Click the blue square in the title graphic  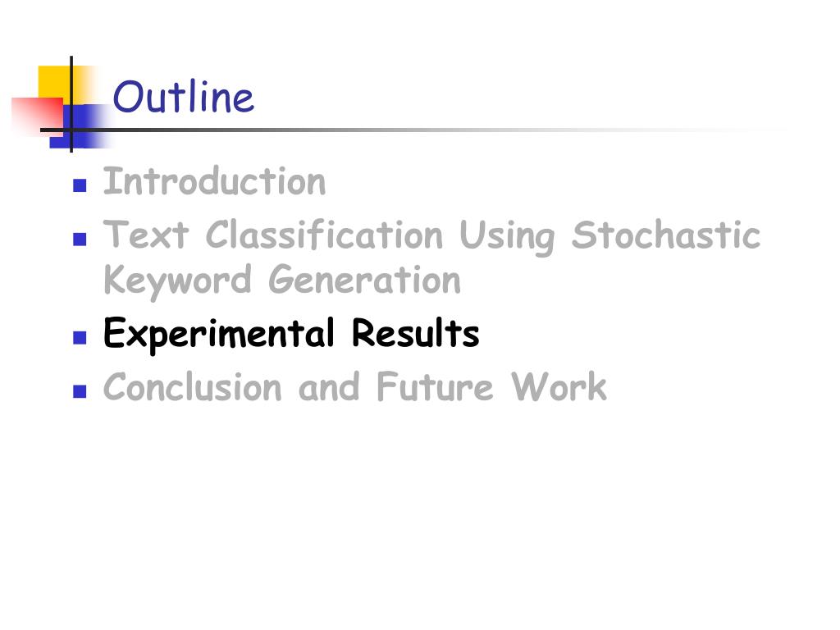80,126
